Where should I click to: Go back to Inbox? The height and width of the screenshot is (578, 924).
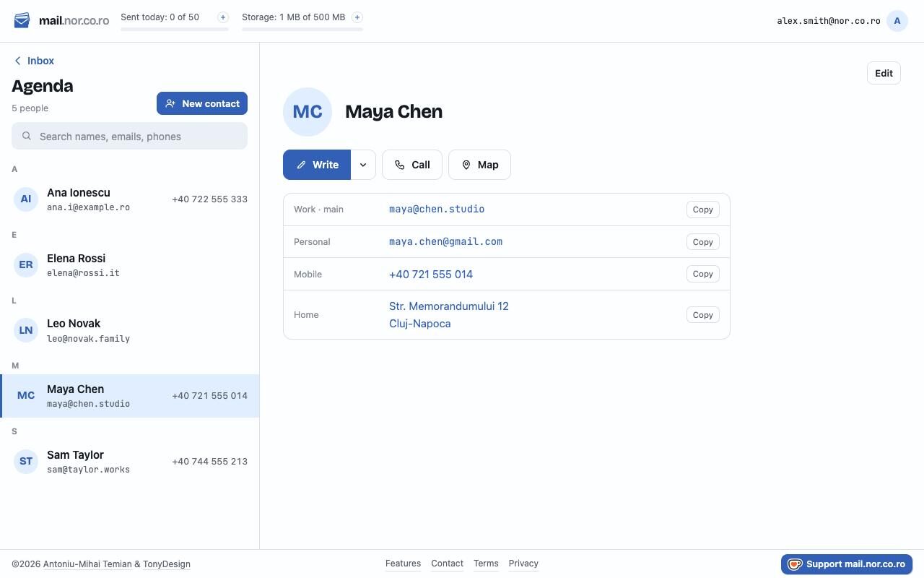click(x=34, y=61)
